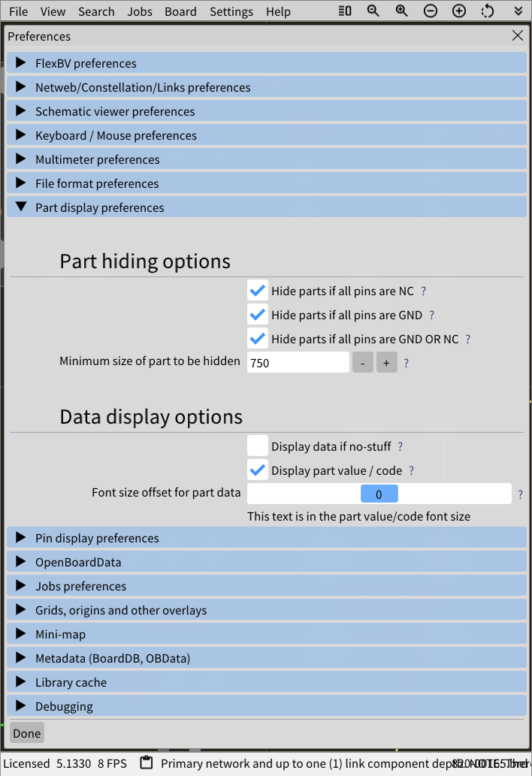Uncheck Hide parts if all pins are NC
532x776 pixels.
coord(258,291)
